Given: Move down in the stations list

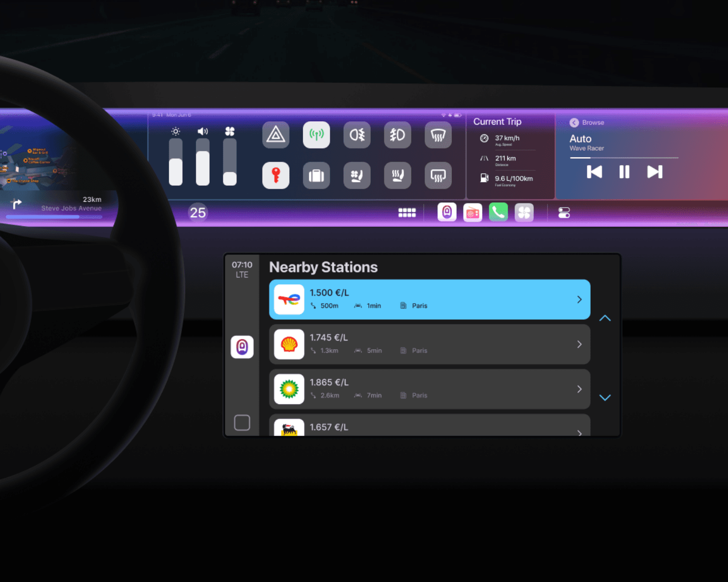Looking at the screenshot, I should 605,397.
